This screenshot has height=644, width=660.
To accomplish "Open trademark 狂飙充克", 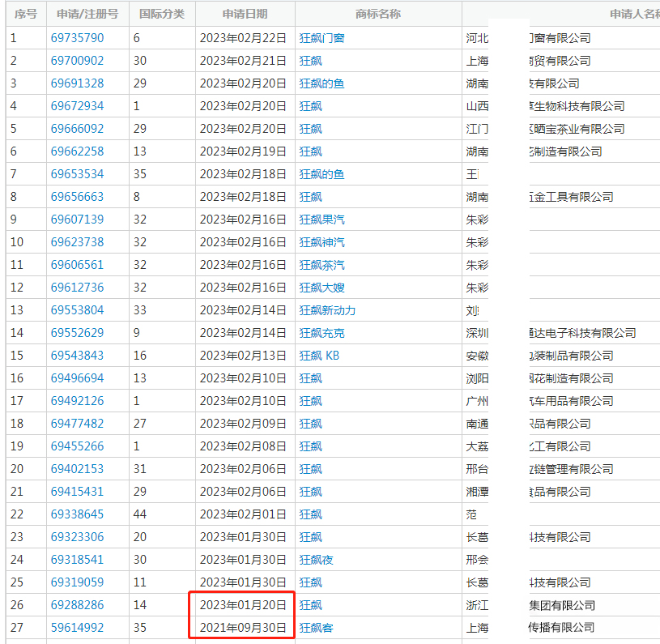I will [x=321, y=333].
